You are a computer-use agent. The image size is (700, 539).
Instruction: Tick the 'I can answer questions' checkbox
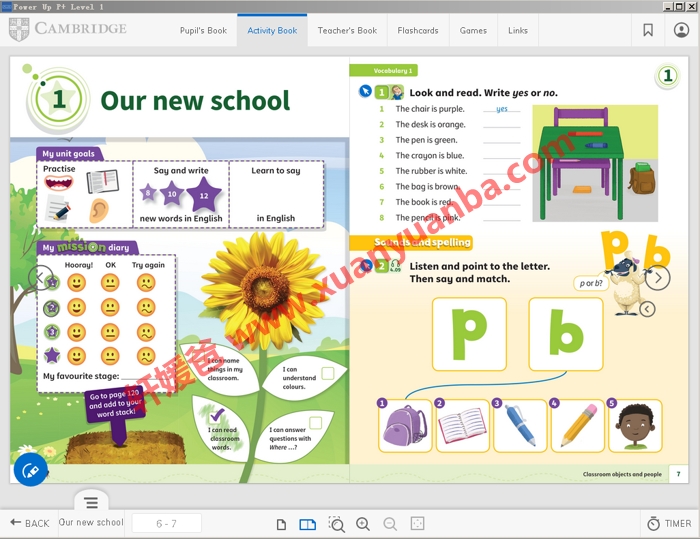(x=315, y=423)
